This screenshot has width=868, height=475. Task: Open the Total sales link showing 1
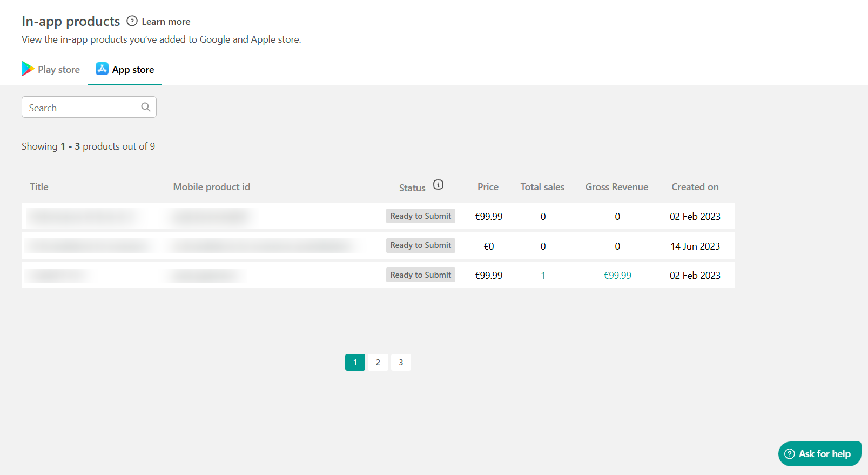543,276
